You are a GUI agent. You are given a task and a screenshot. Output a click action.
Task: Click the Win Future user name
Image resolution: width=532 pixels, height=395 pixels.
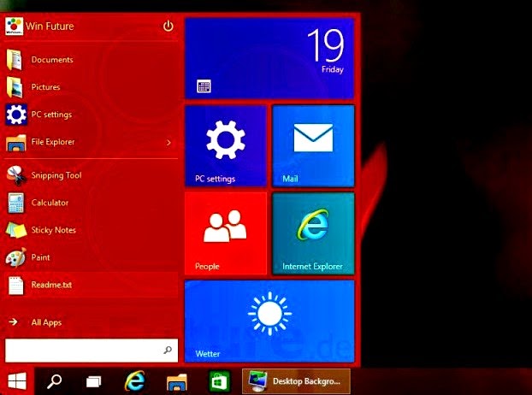point(50,27)
